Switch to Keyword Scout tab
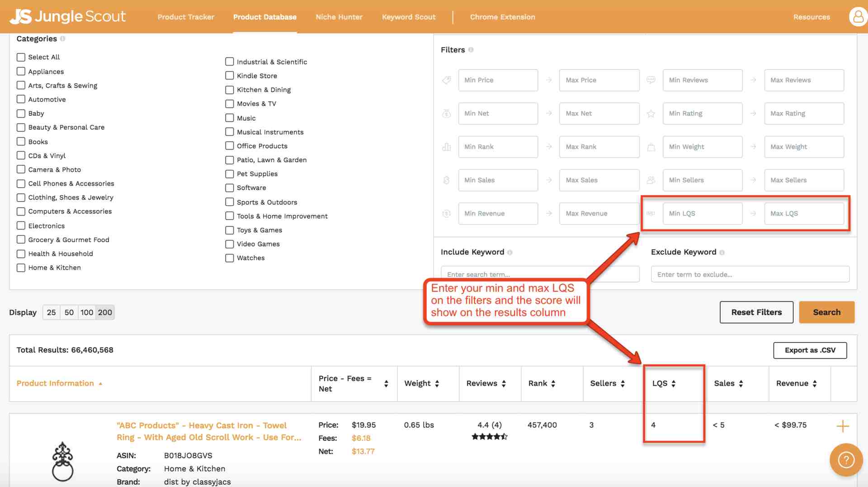868x487 pixels. pyautogui.click(x=408, y=17)
